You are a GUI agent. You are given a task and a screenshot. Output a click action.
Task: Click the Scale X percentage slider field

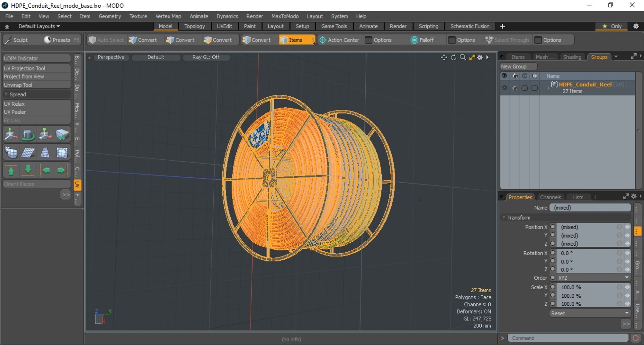tap(587, 287)
